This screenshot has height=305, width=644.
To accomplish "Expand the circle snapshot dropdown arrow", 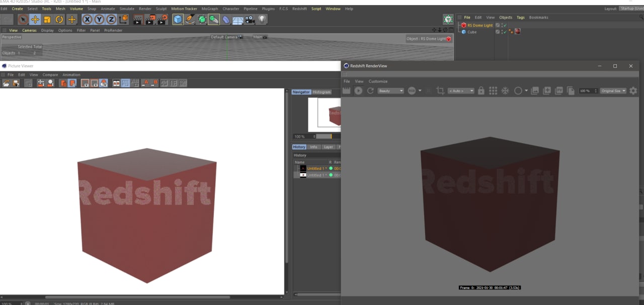I will [526, 91].
